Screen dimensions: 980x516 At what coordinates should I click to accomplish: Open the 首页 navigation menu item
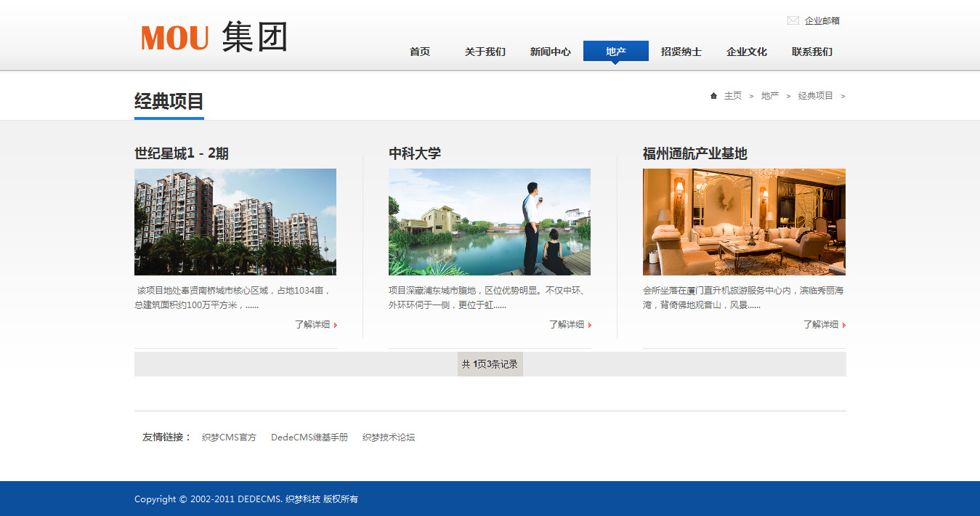(x=420, y=52)
